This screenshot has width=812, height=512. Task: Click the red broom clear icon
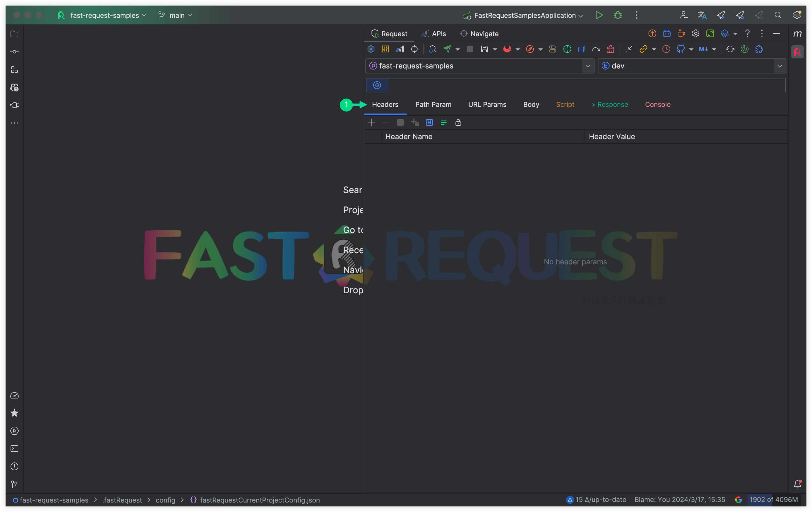click(x=610, y=49)
